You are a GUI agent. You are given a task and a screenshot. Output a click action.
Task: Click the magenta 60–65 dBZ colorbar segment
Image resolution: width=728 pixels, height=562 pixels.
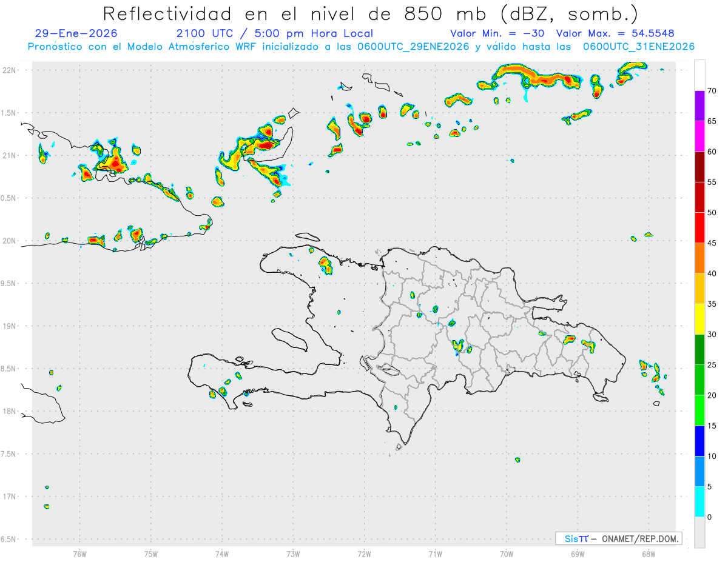point(699,136)
